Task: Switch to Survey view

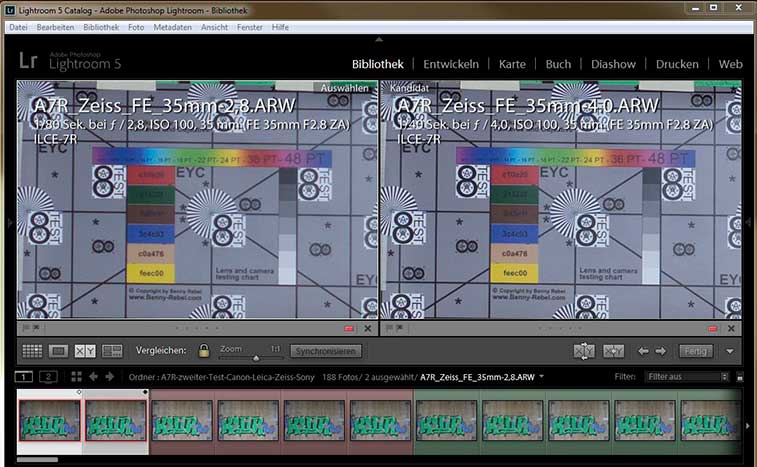Action: [x=112, y=351]
